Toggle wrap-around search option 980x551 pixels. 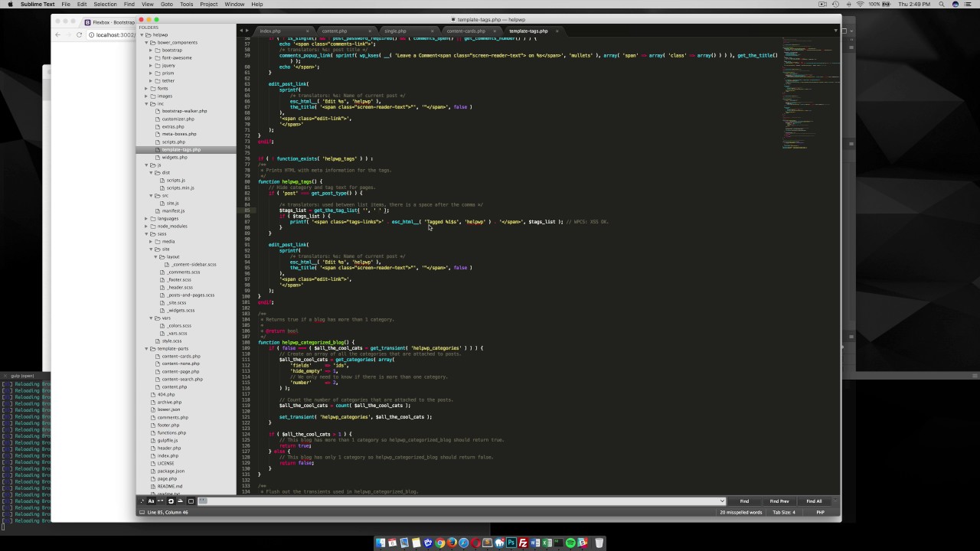click(171, 501)
